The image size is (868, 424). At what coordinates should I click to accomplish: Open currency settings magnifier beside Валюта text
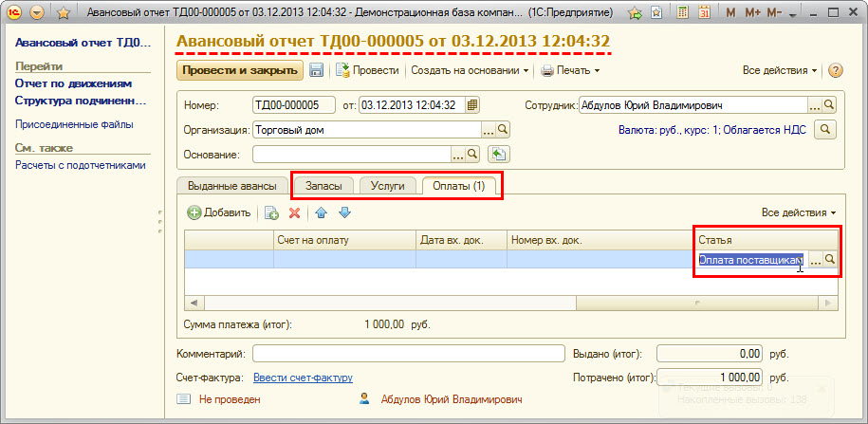824,130
